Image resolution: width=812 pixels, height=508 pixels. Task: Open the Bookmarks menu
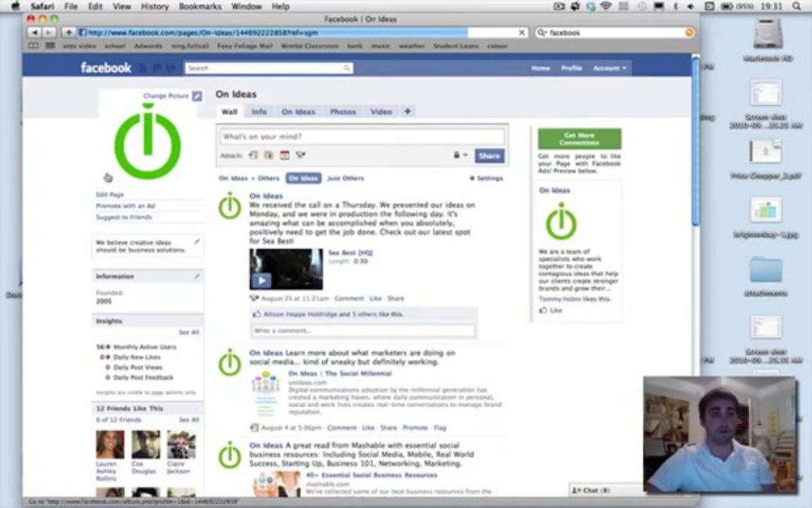200,6
